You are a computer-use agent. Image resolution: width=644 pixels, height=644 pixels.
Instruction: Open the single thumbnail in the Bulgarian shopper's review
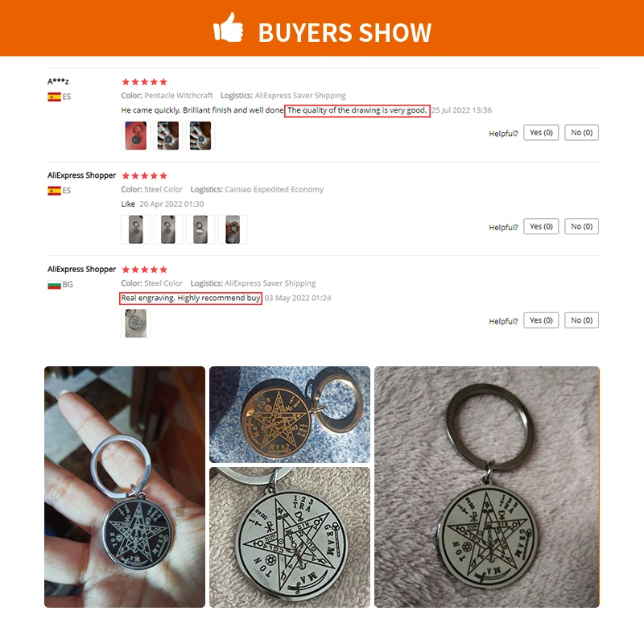[135, 324]
